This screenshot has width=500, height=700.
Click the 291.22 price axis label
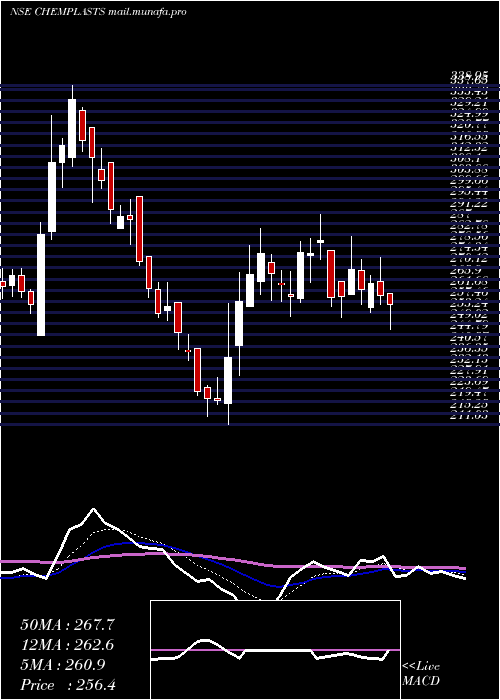468,203
